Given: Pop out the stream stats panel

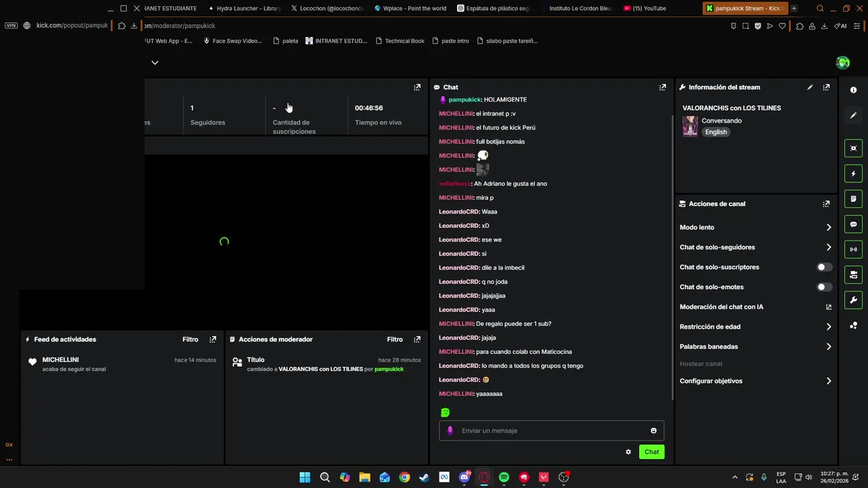Looking at the screenshot, I should [417, 87].
